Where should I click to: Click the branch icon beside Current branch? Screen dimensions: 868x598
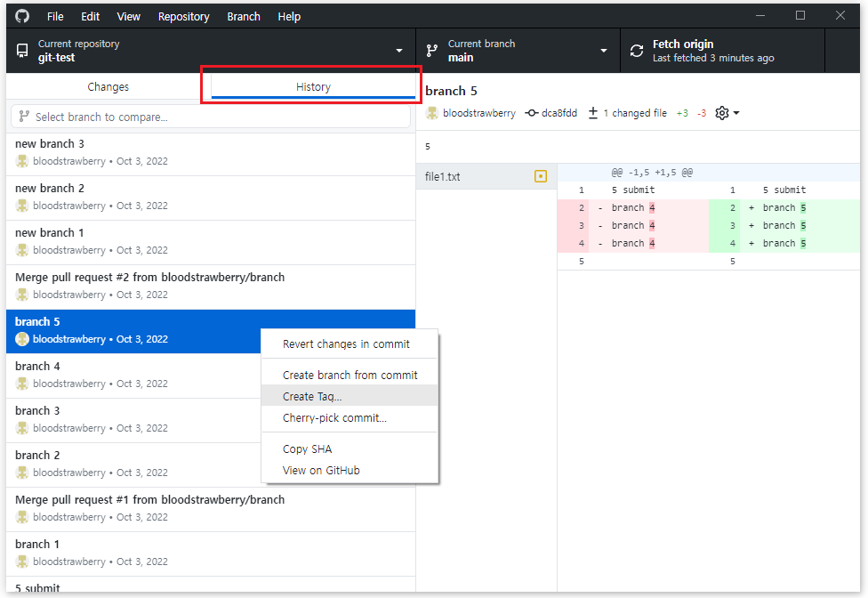pos(432,51)
